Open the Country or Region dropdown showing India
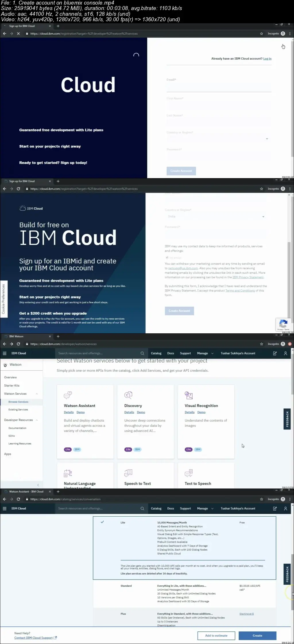 (x=215, y=217)
